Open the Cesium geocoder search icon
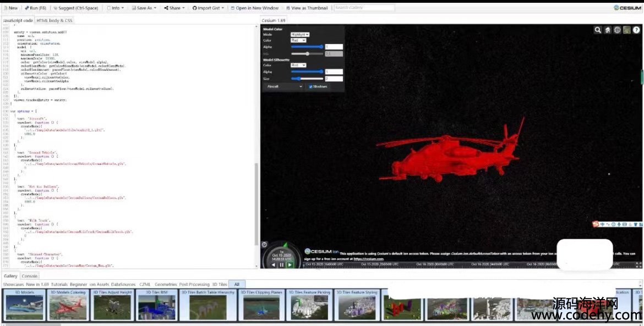 pos(598,30)
